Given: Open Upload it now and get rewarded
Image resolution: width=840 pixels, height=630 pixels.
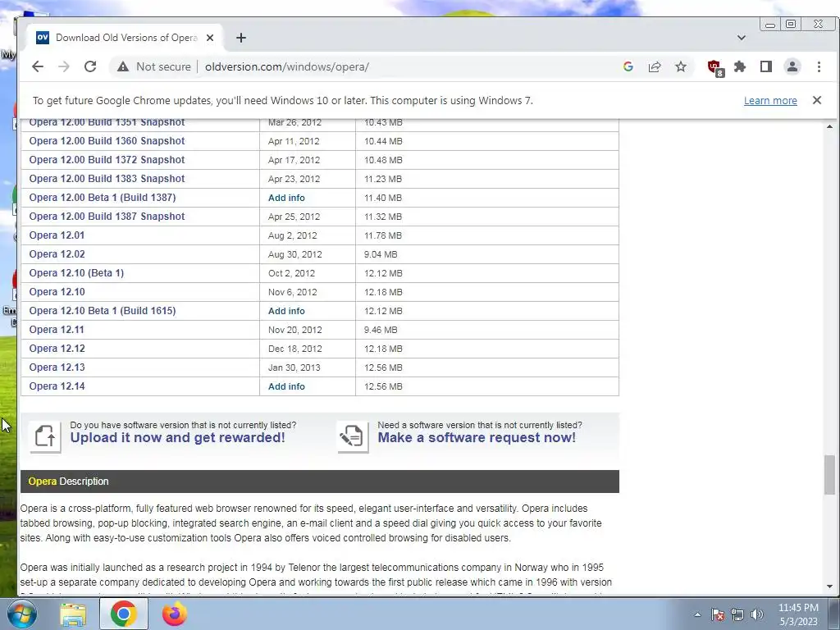Looking at the screenshot, I should tap(177, 438).
